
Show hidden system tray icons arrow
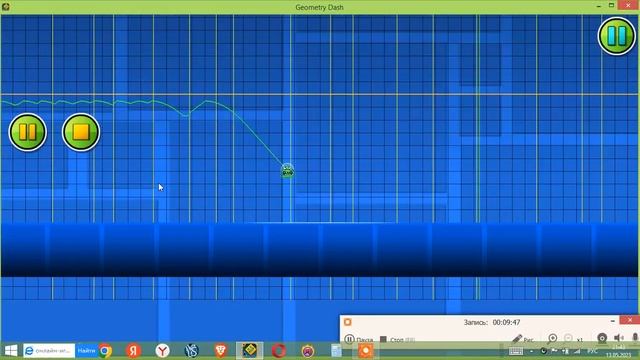pyautogui.click(x=531, y=351)
